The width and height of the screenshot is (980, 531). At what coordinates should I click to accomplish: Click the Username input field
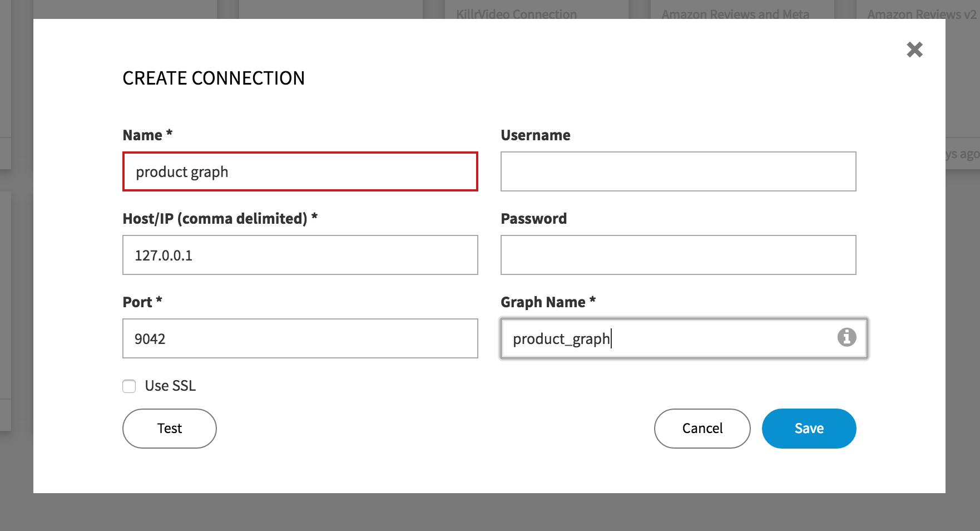tap(679, 171)
